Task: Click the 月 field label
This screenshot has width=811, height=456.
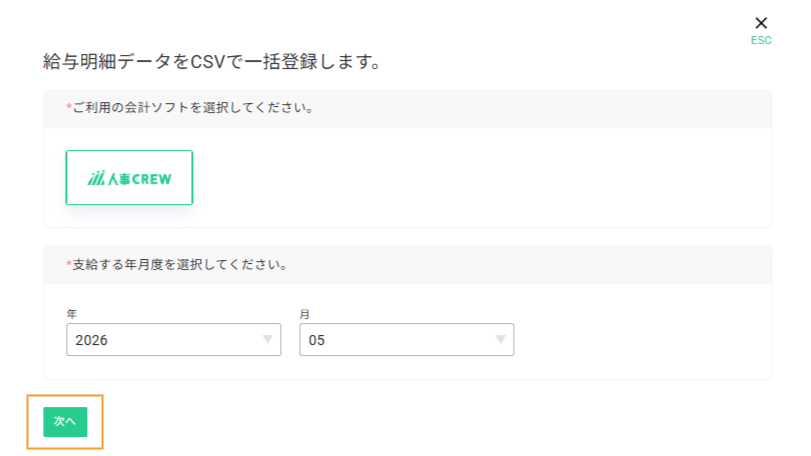Action: 305,314
